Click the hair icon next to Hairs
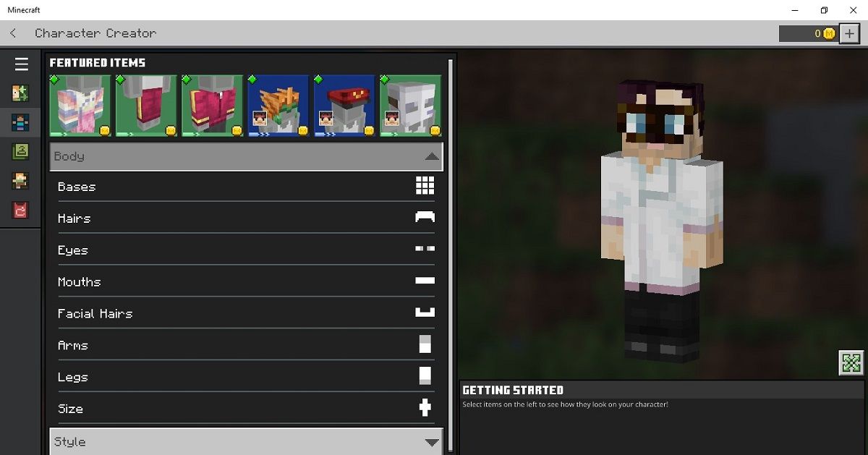 tap(425, 217)
